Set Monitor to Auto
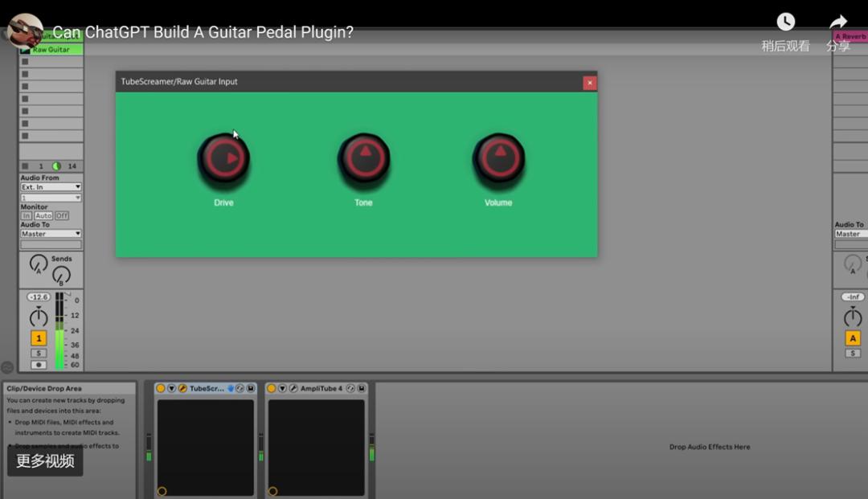 43,216
